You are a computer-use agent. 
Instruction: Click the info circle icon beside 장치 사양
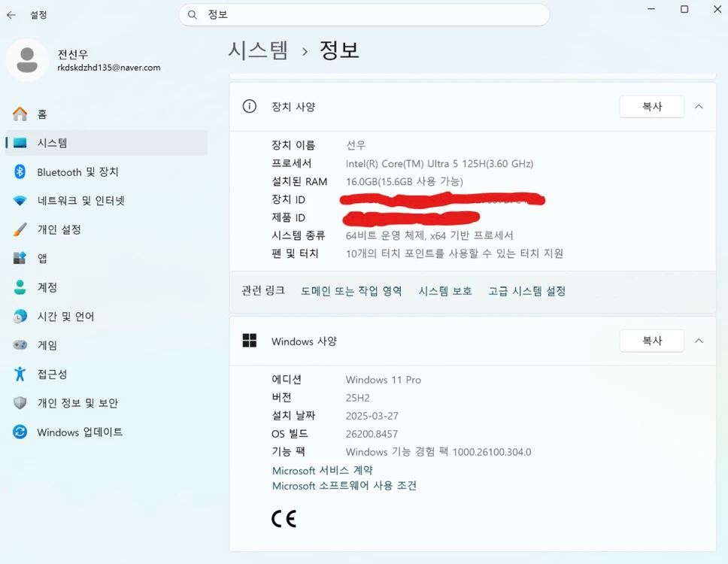click(250, 106)
